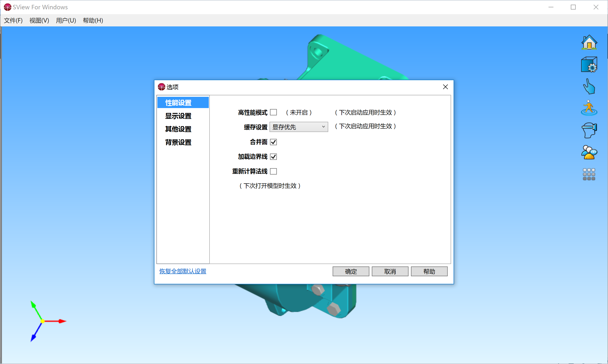The height and width of the screenshot is (364, 608).
Task: Enter VR mode via the headset icon
Action: [x=589, y=130]
